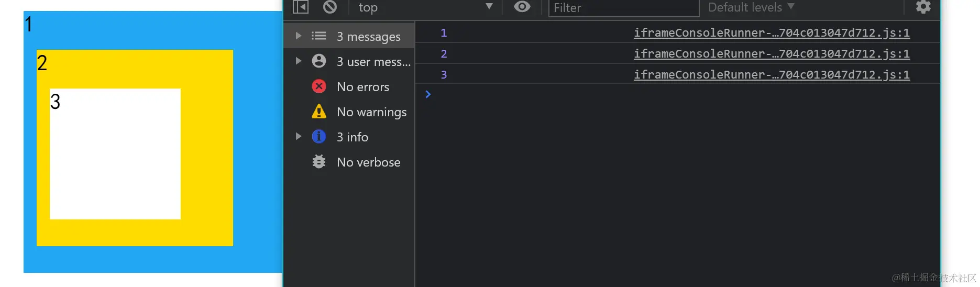The image size is (980, 287).
Task: Click the yellow warning triangle icon
Action: click(319, 112)
